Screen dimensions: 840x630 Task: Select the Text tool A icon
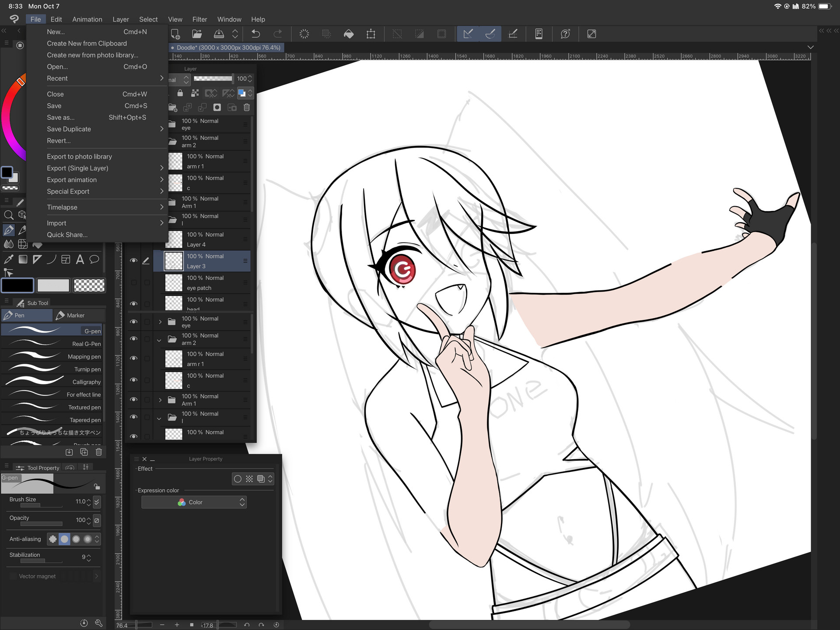80,259
